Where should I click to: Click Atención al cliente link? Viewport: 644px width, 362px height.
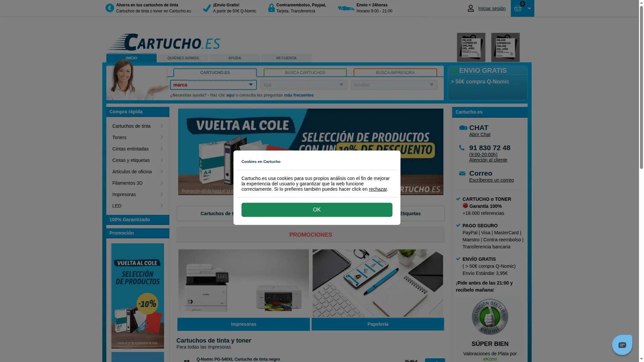[x=488, y=160]
